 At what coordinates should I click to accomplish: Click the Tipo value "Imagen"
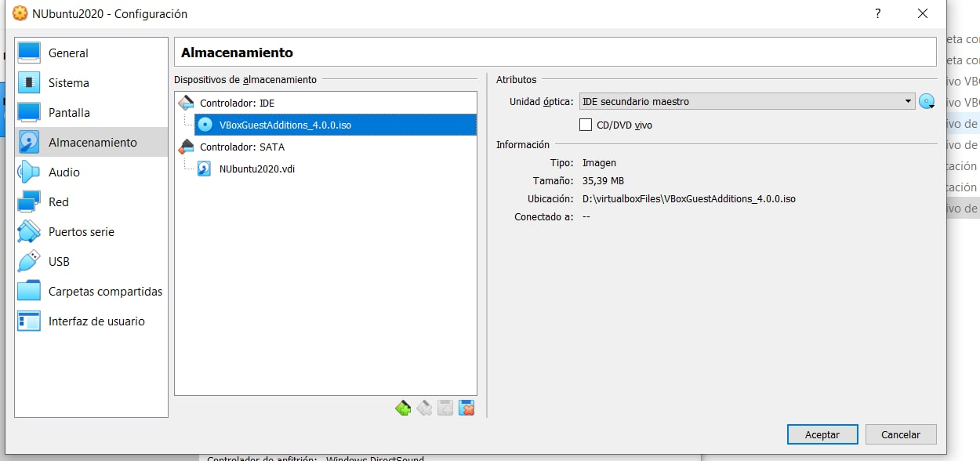point(599,163)
